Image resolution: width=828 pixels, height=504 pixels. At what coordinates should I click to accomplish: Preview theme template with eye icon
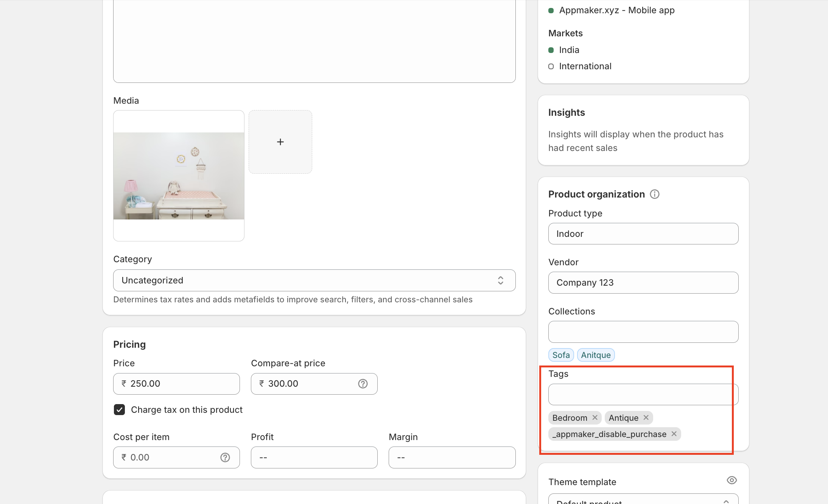click(x=732, y=480)
